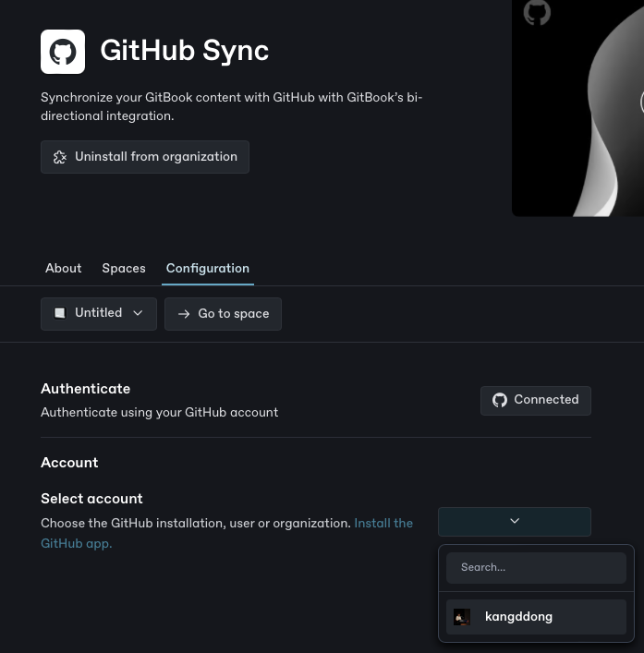Click the GitHub Sync app logo icon
Image resolution: width=644 pixels, height=653 pixels.
click(63, 52)
